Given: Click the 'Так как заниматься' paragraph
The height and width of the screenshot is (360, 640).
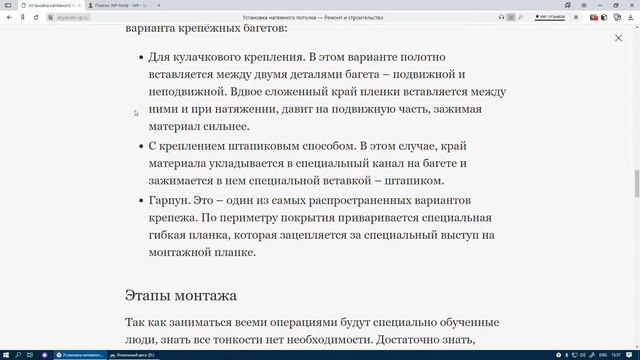Looking at the screenshot, I should 312,331.
